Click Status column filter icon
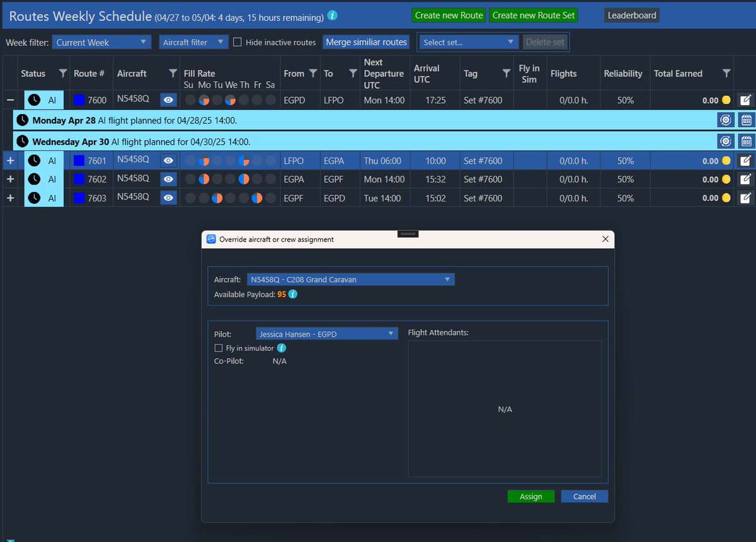 pos(62,74)
